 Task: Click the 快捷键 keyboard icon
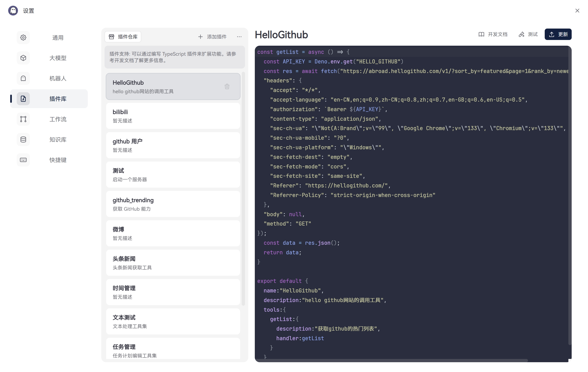(23, 160)
